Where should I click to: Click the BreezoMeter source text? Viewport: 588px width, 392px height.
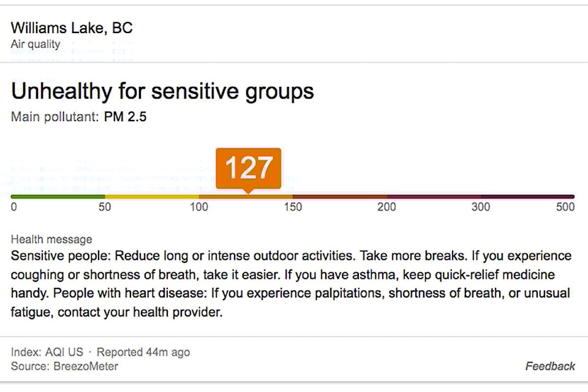tap(86, 366)
